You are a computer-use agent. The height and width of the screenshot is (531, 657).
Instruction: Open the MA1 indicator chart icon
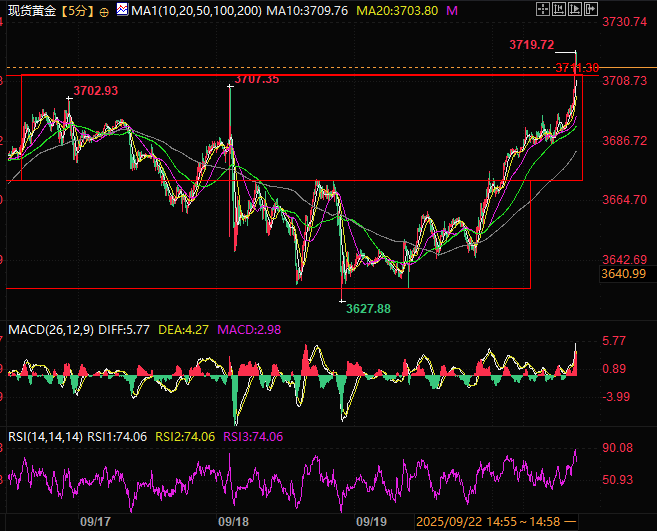point(122,10)
